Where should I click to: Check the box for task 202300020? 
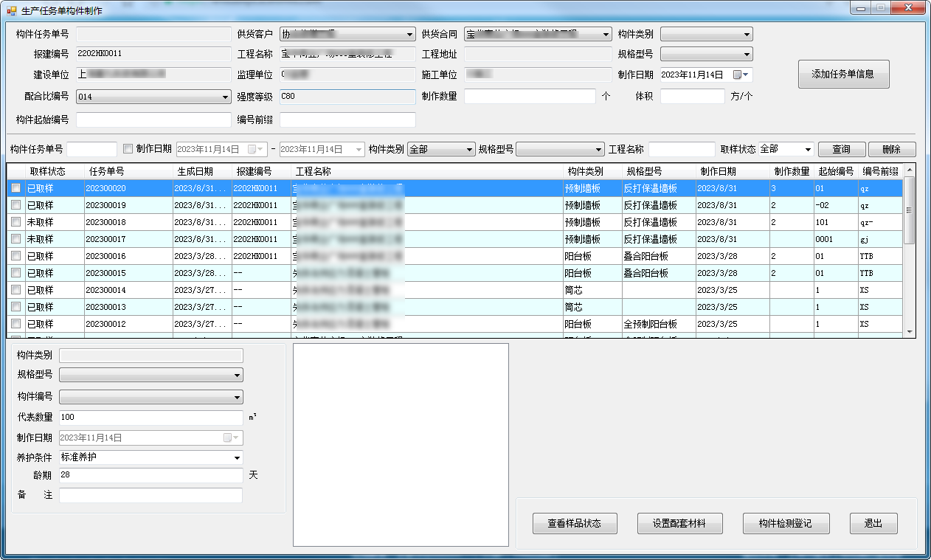[15, 188]
